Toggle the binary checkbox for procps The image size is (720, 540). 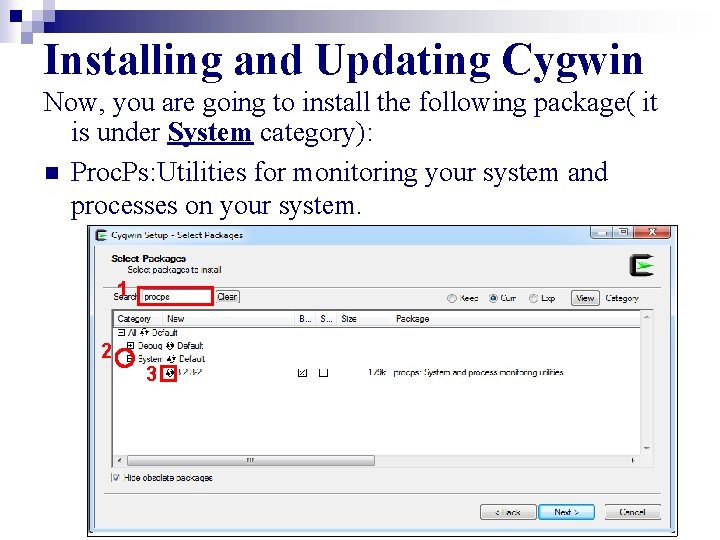click(302, 372)
